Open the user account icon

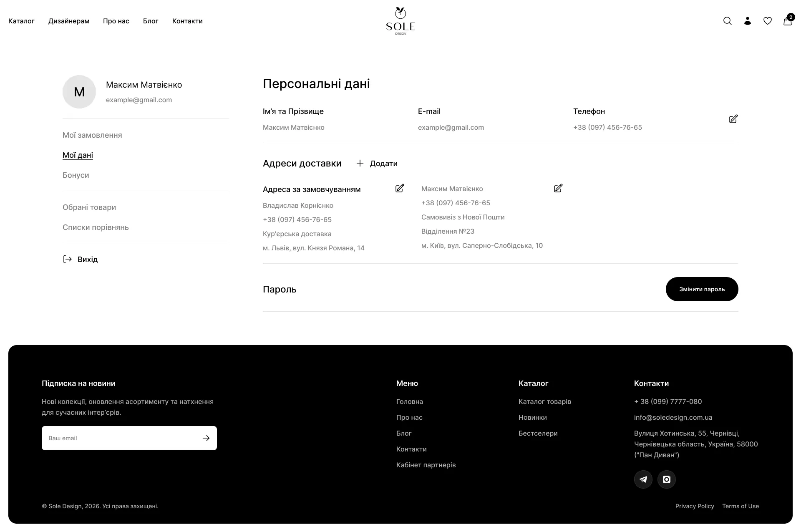pos(747,21)
